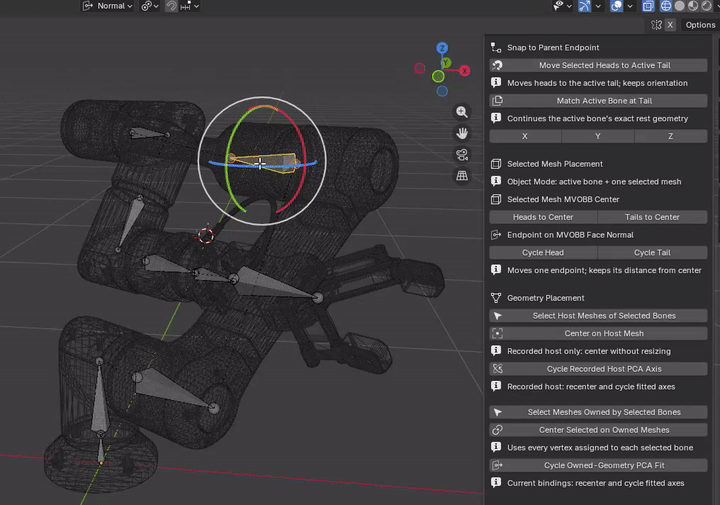720x505 pixels.
Task: Click 'Snap to Parent Endpoint' heading text
Action: tap(553, 48)
